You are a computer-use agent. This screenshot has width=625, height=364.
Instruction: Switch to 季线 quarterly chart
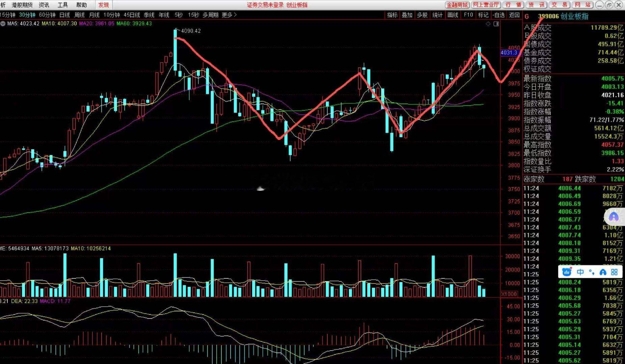click(149, 15)
